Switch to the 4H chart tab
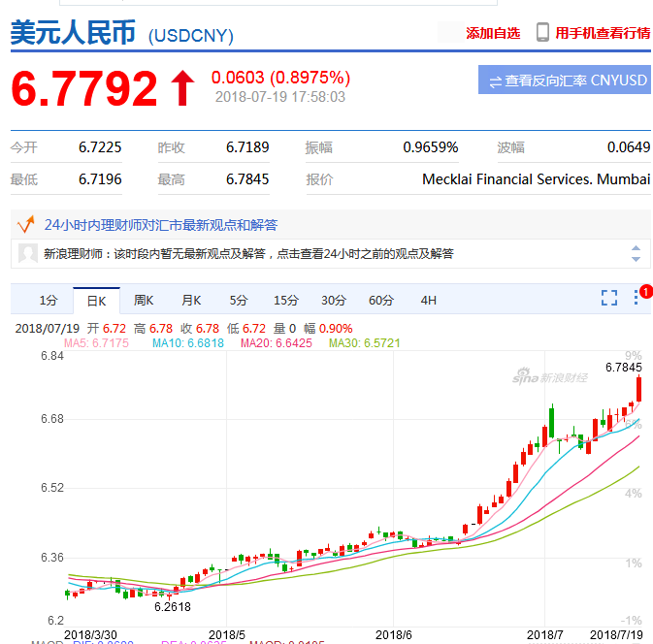Image resolution: width=653 pixels, height=644 pixels. [429, 300]
